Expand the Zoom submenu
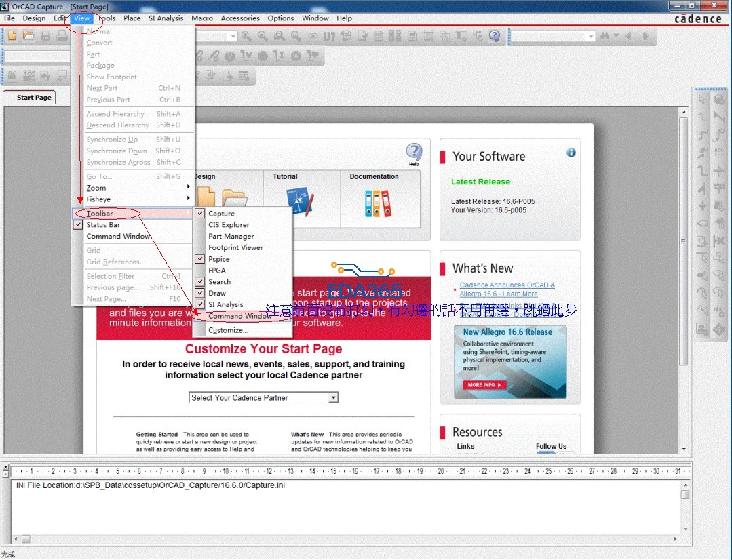This screenshot has width=732, height=560. [x=132, y=188]
